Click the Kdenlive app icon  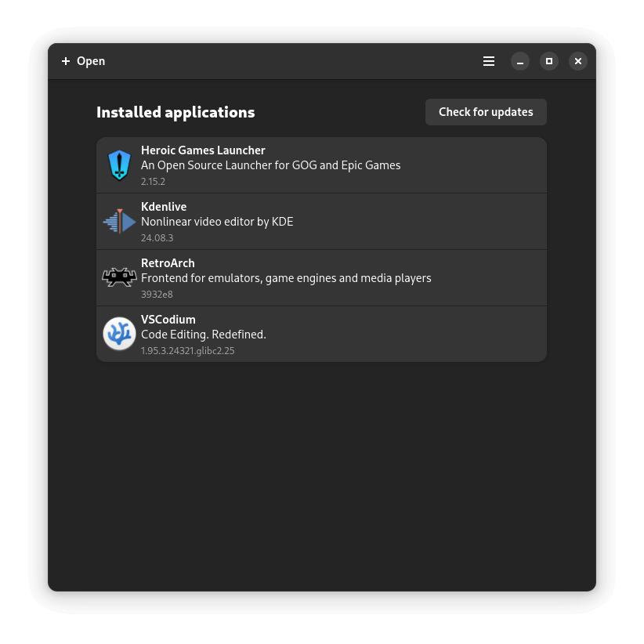pyautogui.click(x=119, y=222)
